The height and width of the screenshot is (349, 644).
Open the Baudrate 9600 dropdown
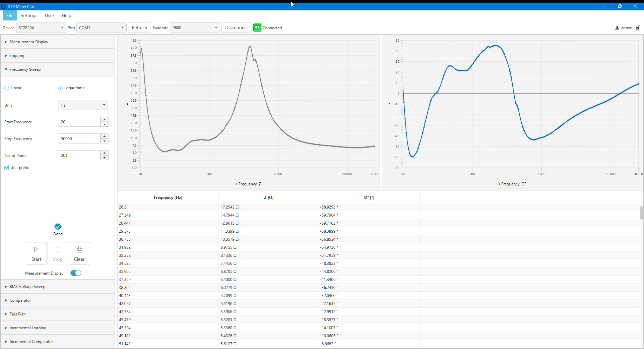tap(195, 28)
